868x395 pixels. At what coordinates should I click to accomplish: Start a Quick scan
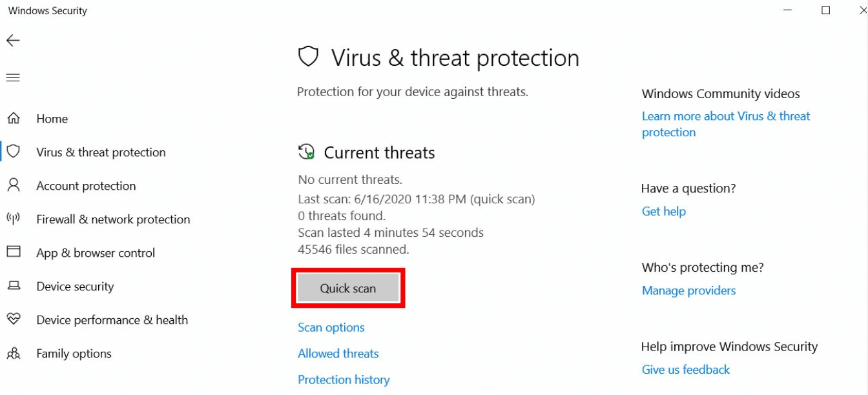coord(347,289)
